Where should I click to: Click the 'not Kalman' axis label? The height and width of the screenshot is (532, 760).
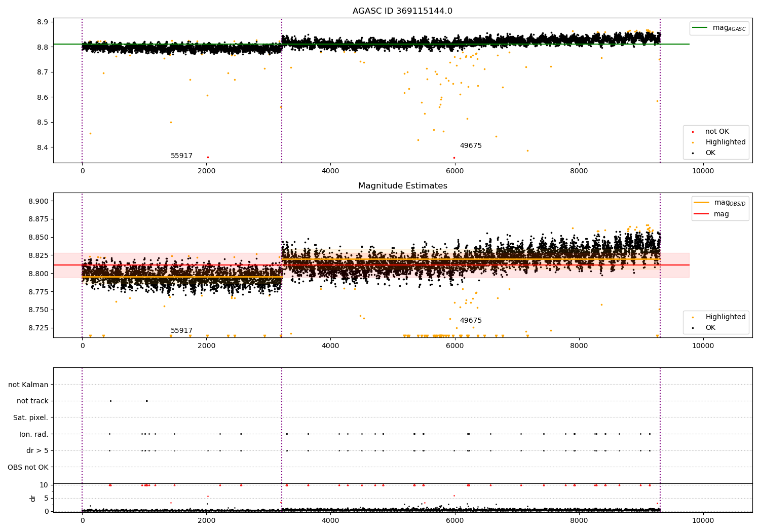[28, 385]
